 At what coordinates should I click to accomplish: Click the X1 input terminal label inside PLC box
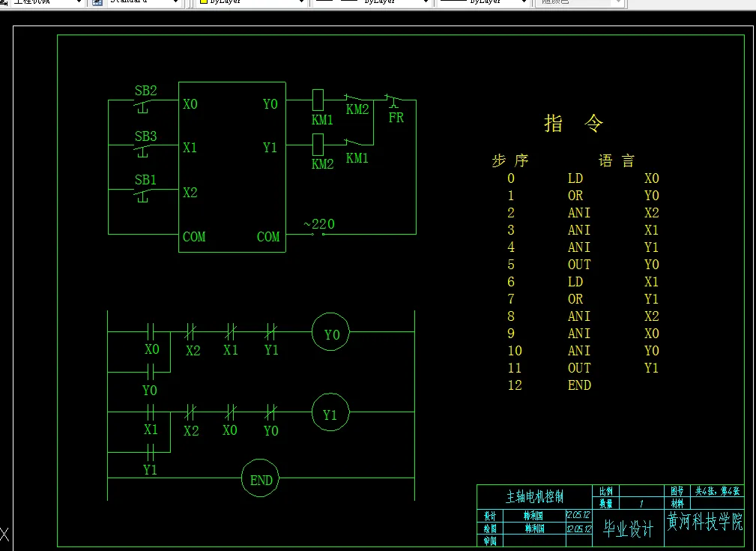click(x=190, y=148)
